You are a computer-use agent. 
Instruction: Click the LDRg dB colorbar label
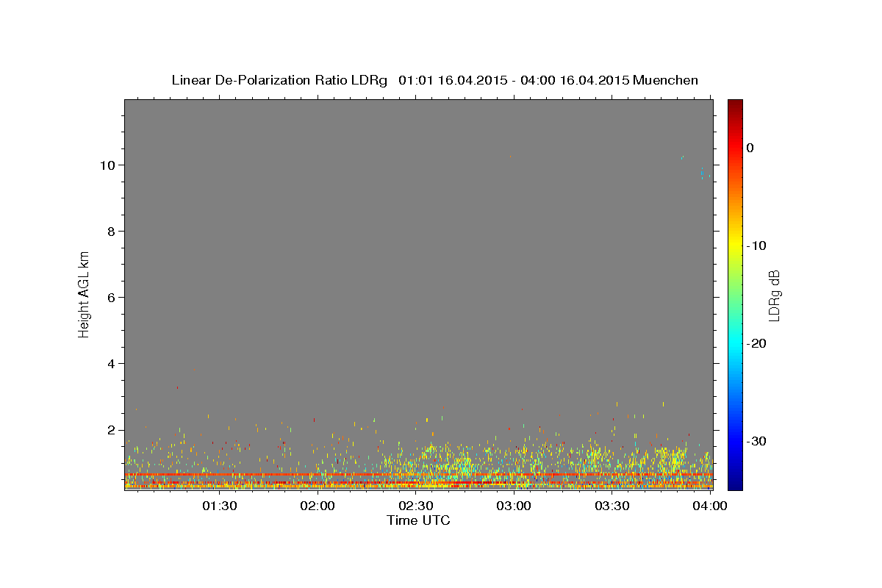tap(773, 295)
